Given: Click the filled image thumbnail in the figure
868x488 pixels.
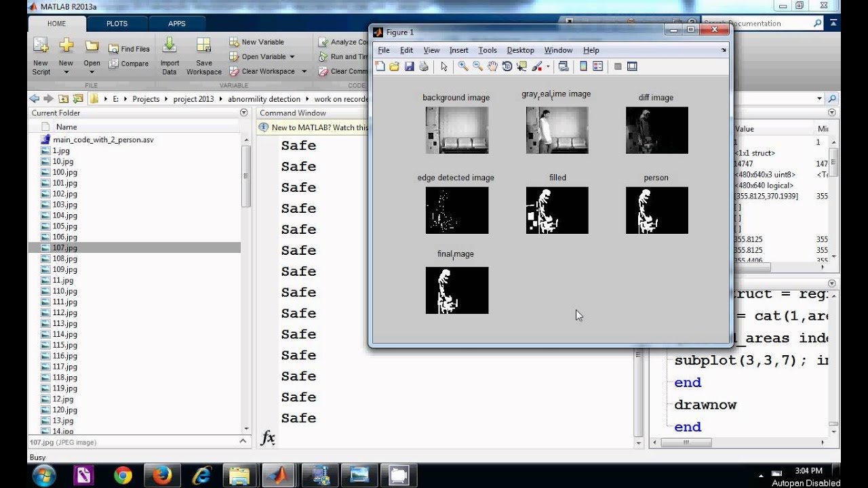Looking at the screenshot, I should pos(557,211).
